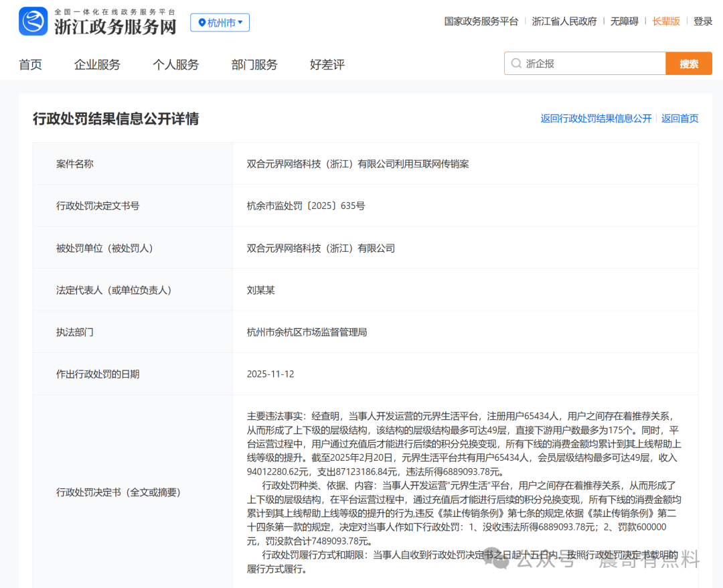Screen dimensions: 723x588
Task: Click the paragraph starting 主要违法事实
Action: point(463,443)
